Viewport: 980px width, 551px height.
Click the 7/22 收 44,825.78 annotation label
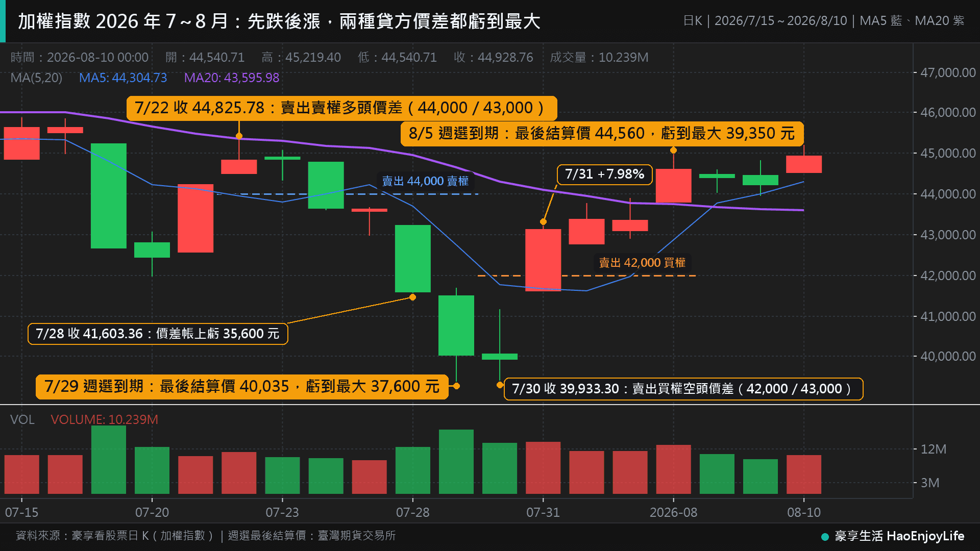click(x=341, y=108)
